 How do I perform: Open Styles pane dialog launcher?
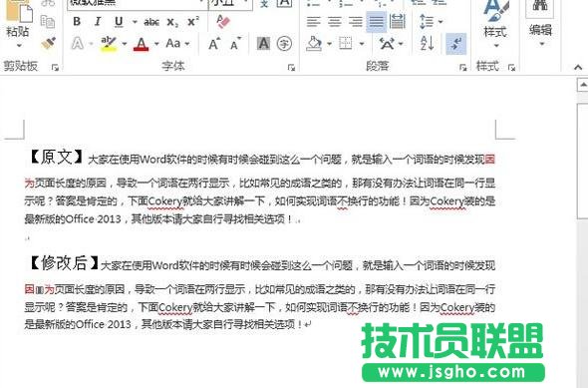511,68
